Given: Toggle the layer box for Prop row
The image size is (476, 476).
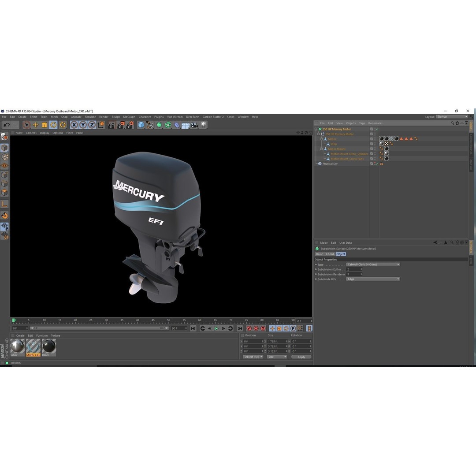Looking at the screenshot, I should (371, 144).
